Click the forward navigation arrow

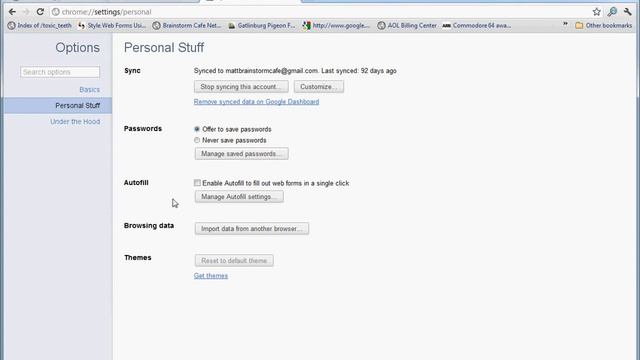point(26,12)
